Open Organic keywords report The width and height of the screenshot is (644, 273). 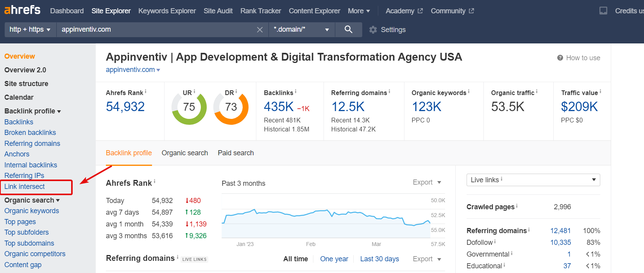point(32,211)
